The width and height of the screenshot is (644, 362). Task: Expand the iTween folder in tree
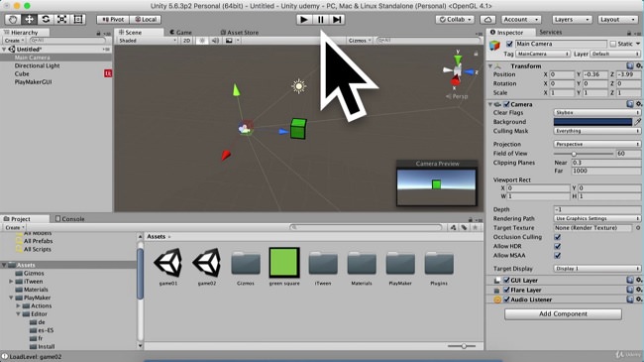click(x=11, y=282)
